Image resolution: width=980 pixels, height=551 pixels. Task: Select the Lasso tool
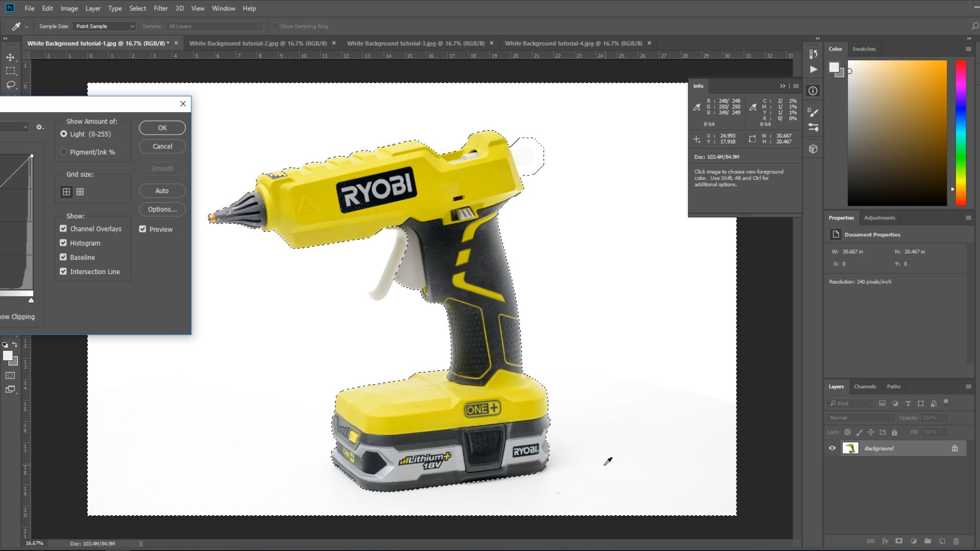click(x=10, y=85)
